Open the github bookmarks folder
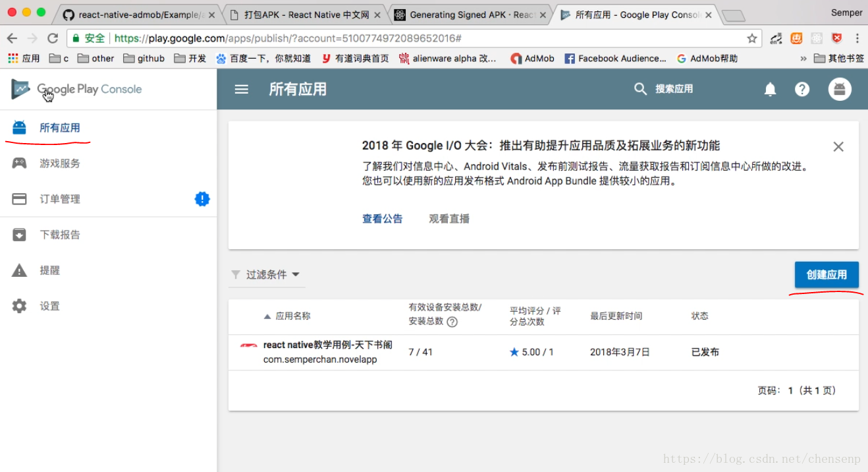The height and width of the screenshot is (472, 868). [144, 59]
